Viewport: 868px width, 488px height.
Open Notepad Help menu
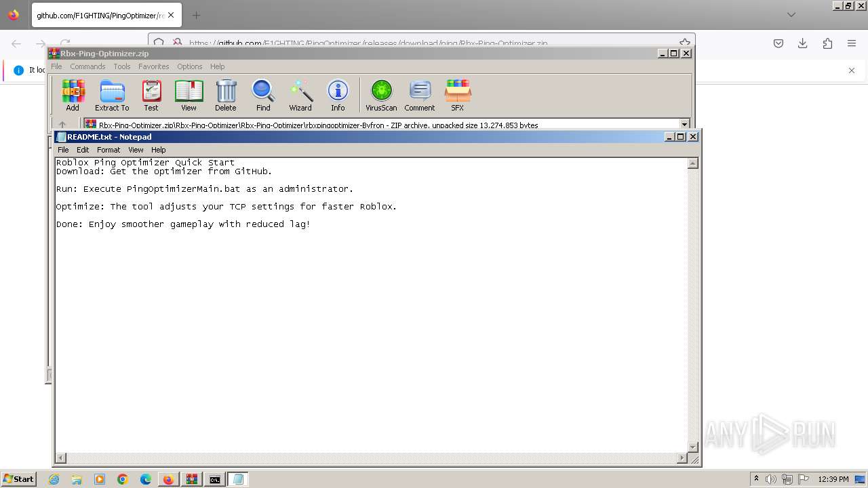pyautogui.click(x=158, y=150)
